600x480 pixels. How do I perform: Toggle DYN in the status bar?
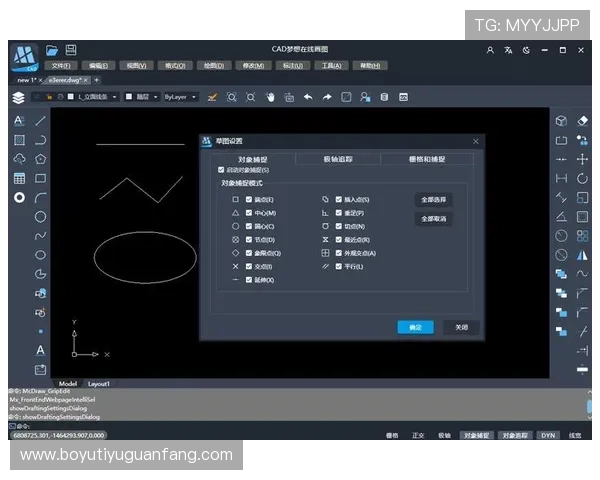(548, 435)
